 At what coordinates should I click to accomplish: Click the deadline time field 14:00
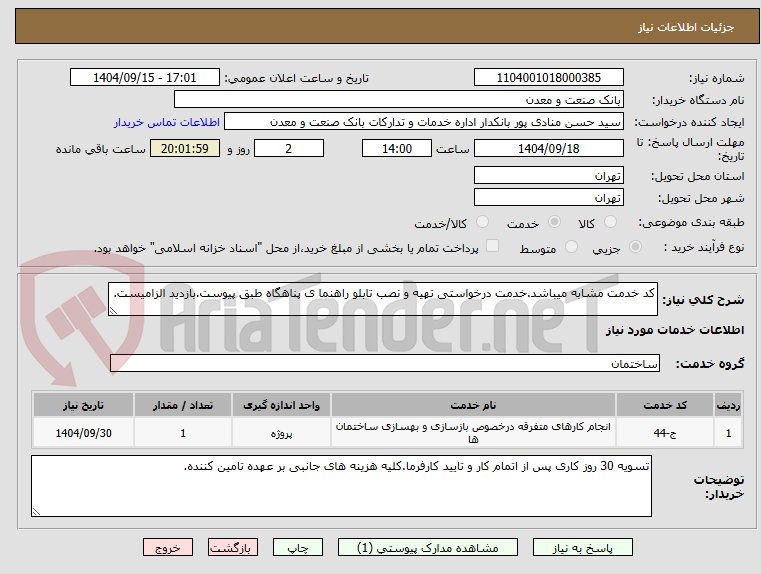397,148
